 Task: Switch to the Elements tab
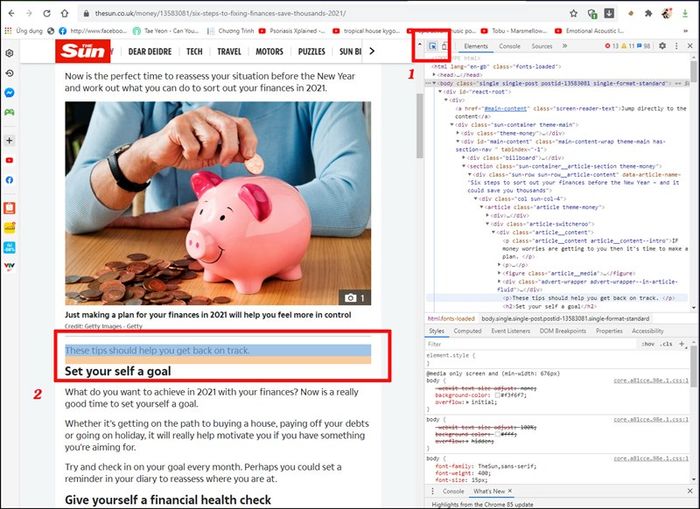tap(476, 46)
